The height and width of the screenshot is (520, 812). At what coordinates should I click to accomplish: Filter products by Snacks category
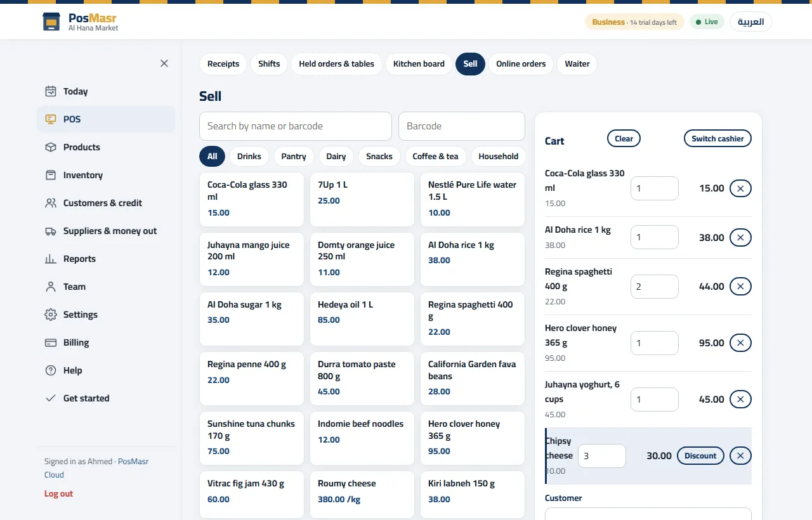[379, 156]
